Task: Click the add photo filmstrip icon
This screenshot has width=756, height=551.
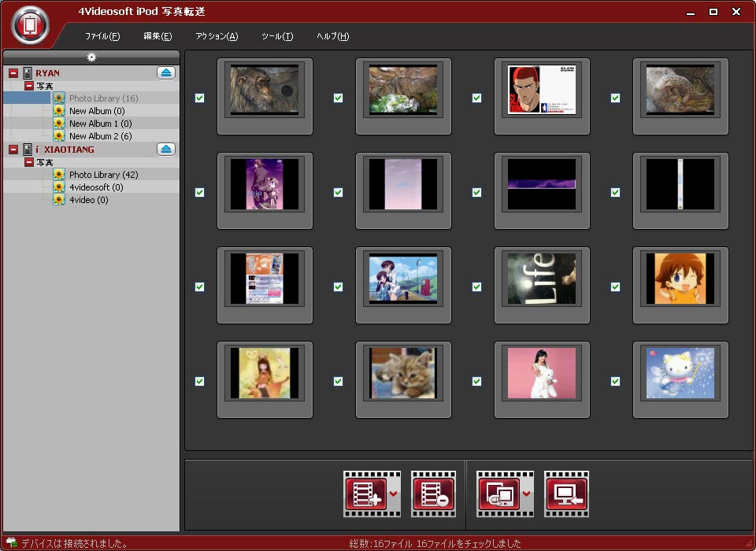Action: (365, 494)
